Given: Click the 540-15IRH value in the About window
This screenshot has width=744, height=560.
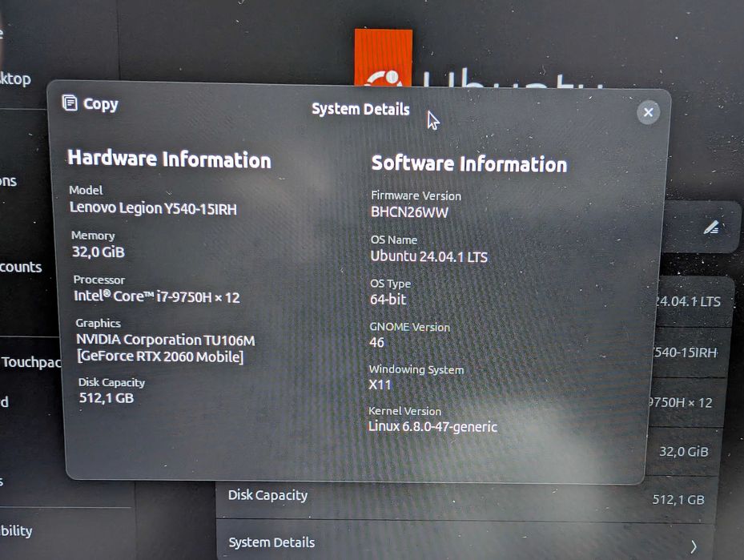Looking at the screenshot, I should (x=684, y=353).
